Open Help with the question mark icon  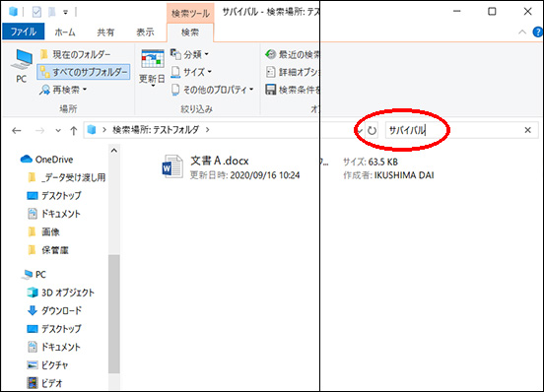[x=537, y=33]
